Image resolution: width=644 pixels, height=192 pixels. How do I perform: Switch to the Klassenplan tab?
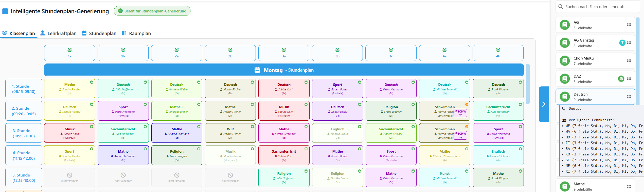point(19,33)
